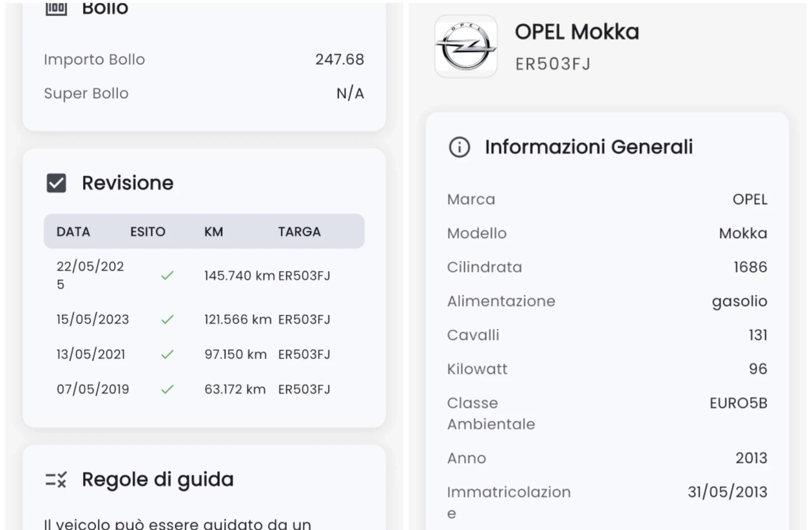Image resolution: width=812 pixels, height=530 pixels.
Task: Collapse the Revisione card
Action: click(x=127, y=183)
